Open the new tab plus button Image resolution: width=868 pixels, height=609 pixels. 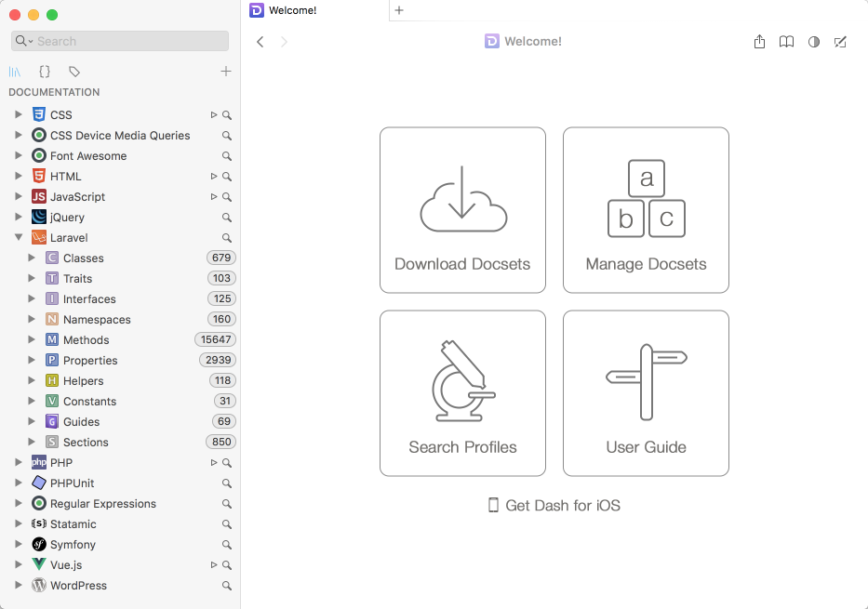coord(399,10)
